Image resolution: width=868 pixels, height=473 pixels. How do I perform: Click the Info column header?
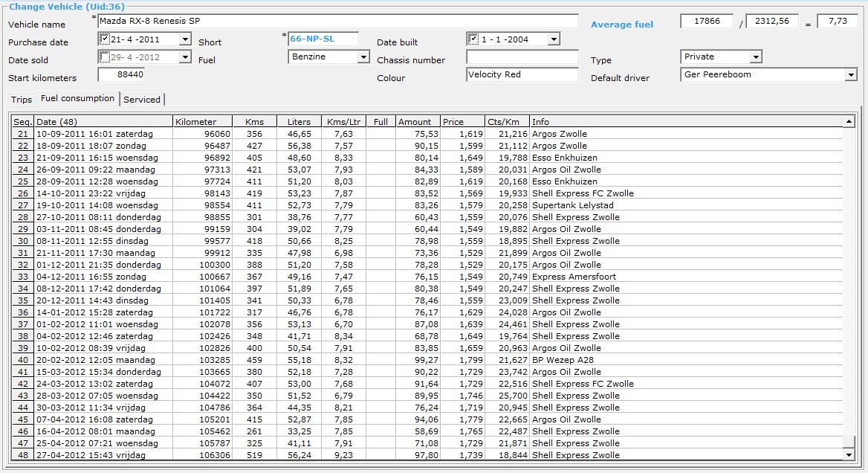pyautogui.click(x=686, y=122)
